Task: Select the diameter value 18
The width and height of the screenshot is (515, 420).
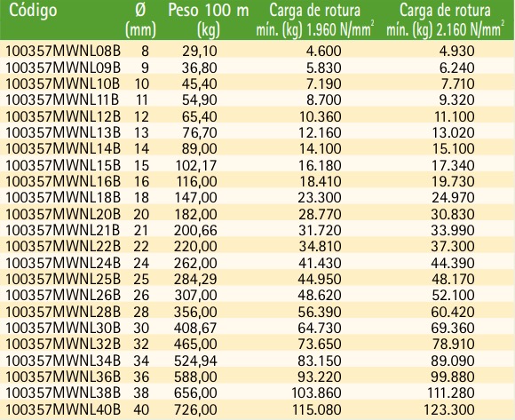Action: (141, 198)
